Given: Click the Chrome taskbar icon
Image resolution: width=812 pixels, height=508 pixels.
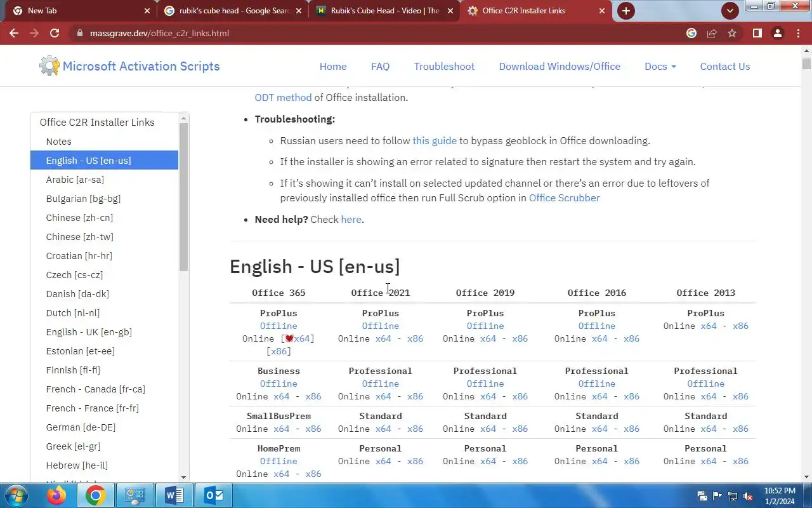Looking at the screenshot, I should [96, 495].
